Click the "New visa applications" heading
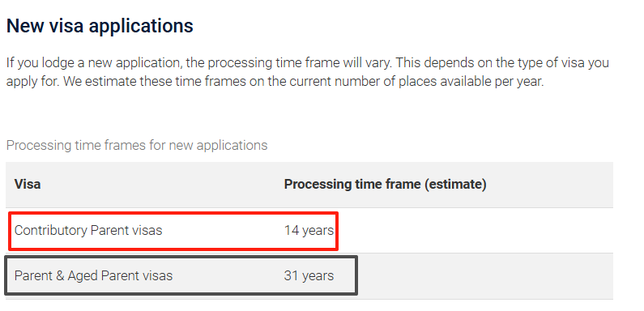Screen dimensions: 644x311 [100, 26]
